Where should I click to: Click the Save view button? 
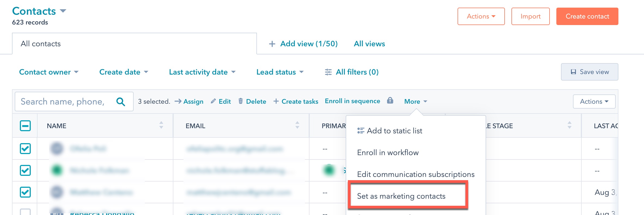coord(589,72)
